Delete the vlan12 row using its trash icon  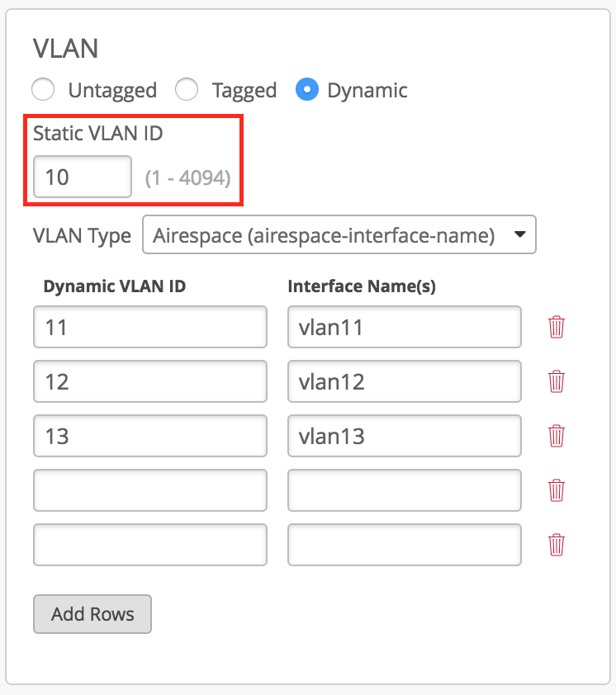pos(557,382)
